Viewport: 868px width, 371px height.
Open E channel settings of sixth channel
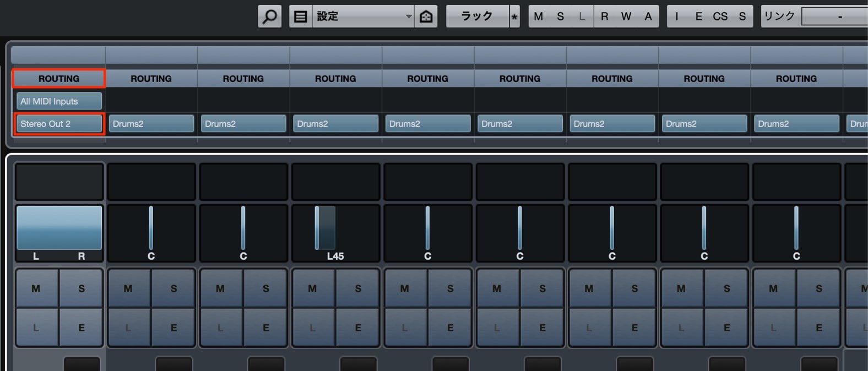[x=542, y=328]
